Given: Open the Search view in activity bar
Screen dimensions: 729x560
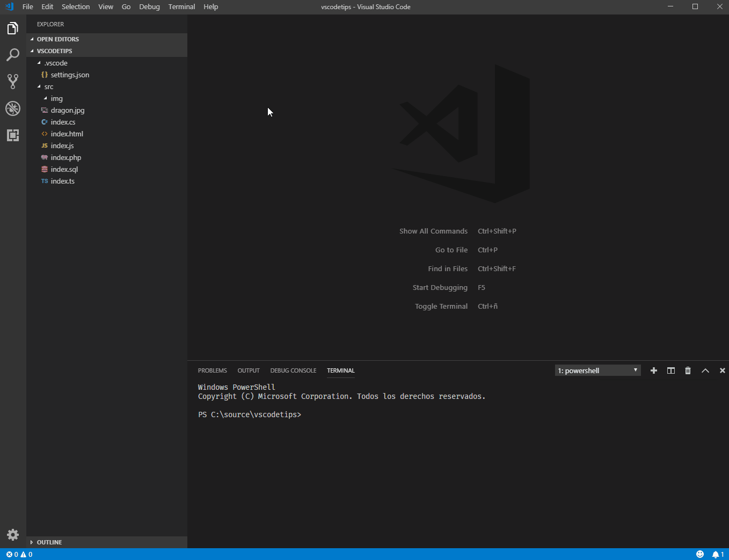Looking at the screenshot, I should [x=13, y=55].
